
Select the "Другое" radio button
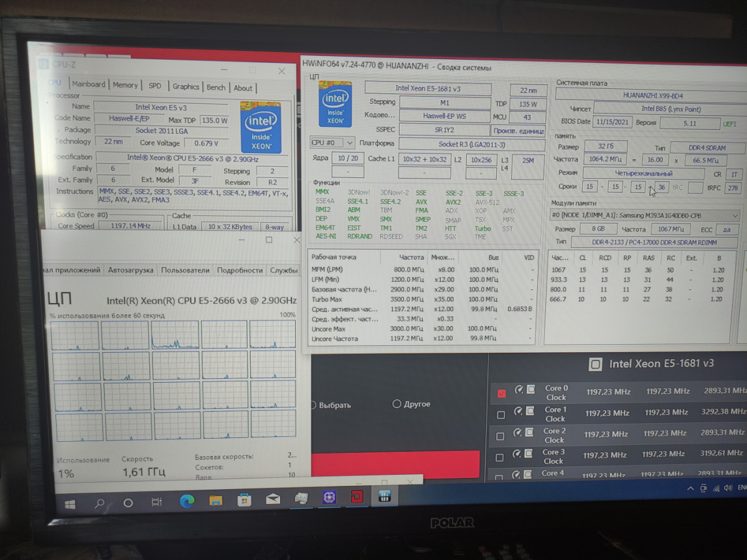tap(397, 404)
